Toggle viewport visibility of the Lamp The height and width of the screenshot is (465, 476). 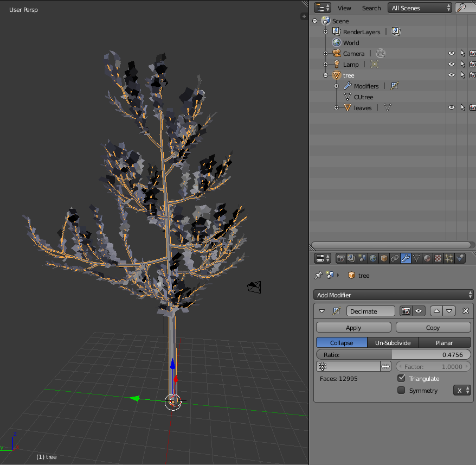point(451,64)
